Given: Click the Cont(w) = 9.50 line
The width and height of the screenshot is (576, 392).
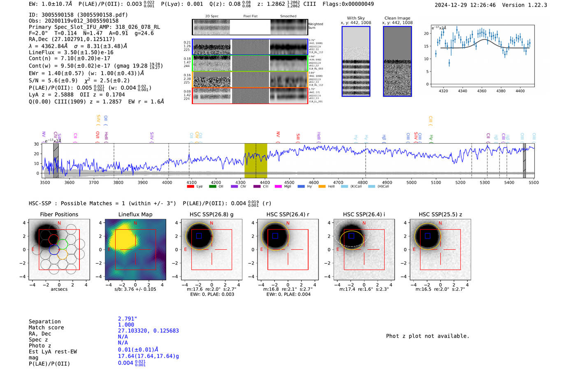Looking at the screenshot, I should tap(96, 65).
